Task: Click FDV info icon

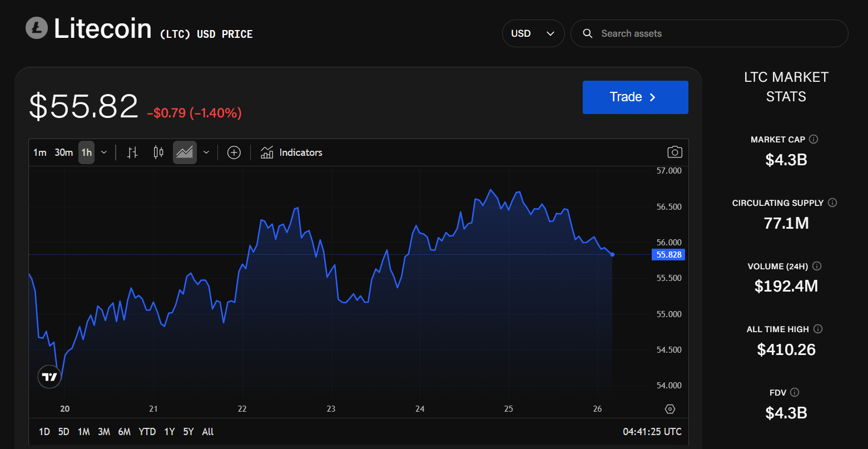Action: tap(795, 392)
